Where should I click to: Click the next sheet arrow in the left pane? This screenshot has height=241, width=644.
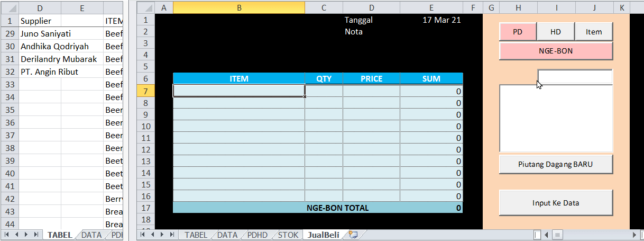pyautogui.click(x=27, y=234)
